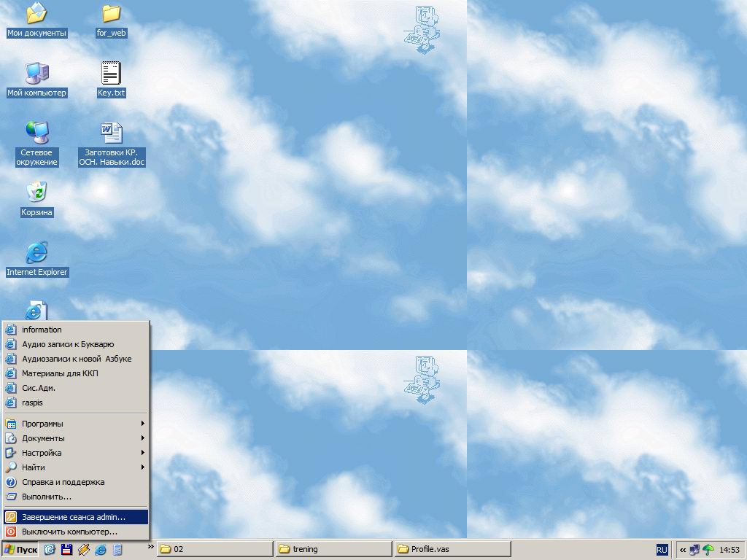This screenshot has width=747, height=560.
Task: Select the Internet Explorer desktop icon
Action: [x=36, y=259]
